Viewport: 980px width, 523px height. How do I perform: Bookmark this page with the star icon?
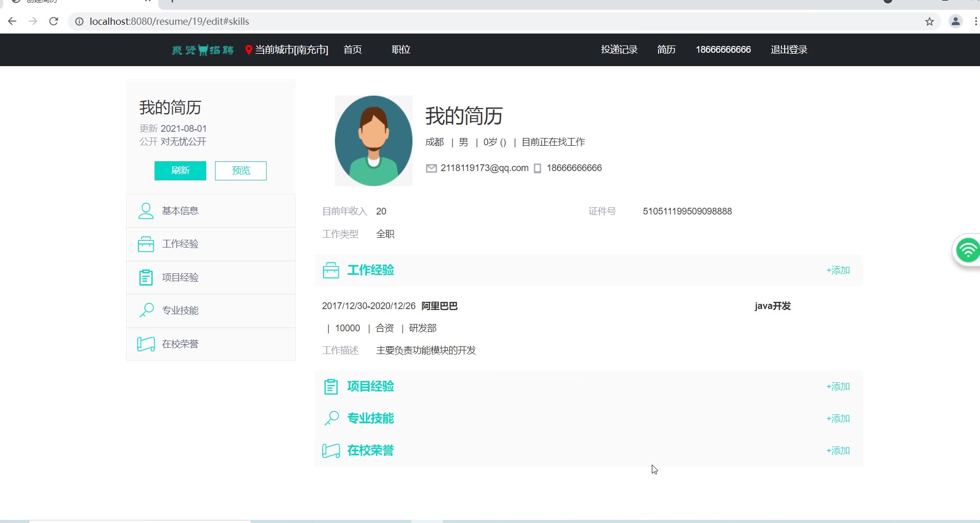[929, 21]
